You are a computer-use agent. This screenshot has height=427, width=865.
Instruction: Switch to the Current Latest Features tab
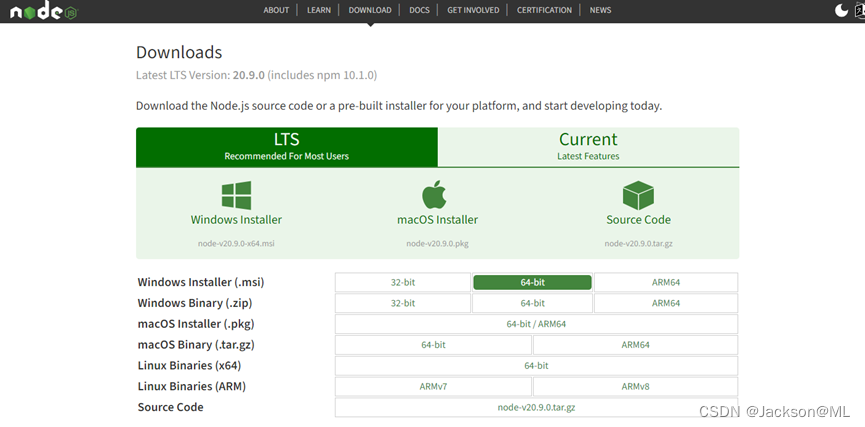(588, 146)
